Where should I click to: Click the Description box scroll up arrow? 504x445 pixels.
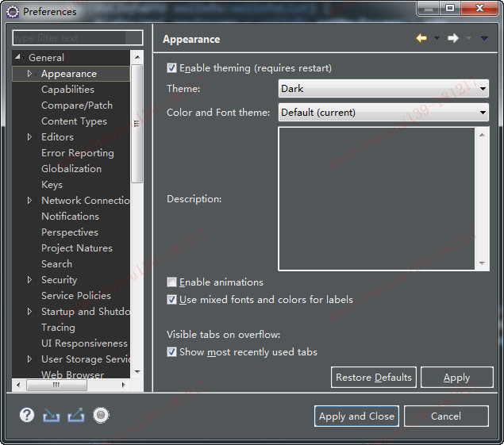coord(482,135)
